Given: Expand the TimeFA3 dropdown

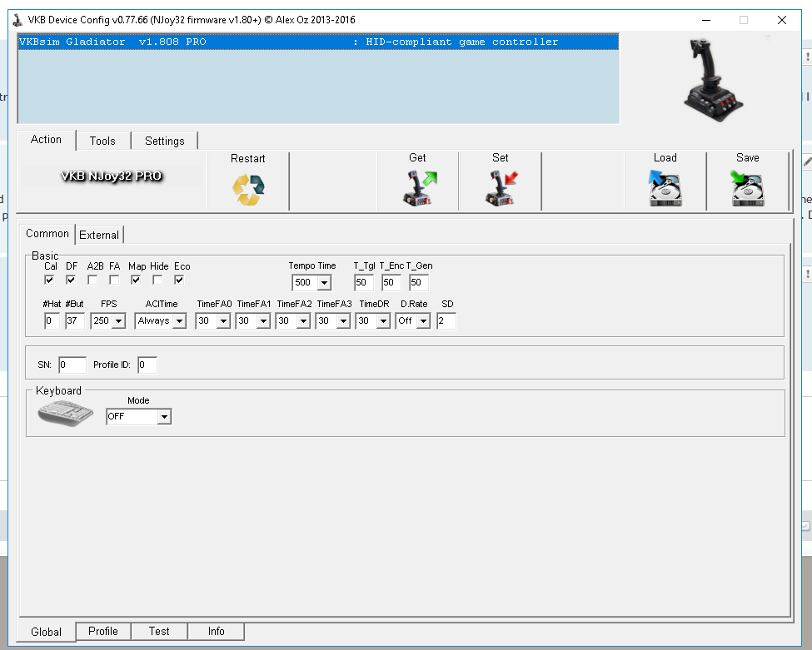Looking at the screenshot, I should click(343, 321).
